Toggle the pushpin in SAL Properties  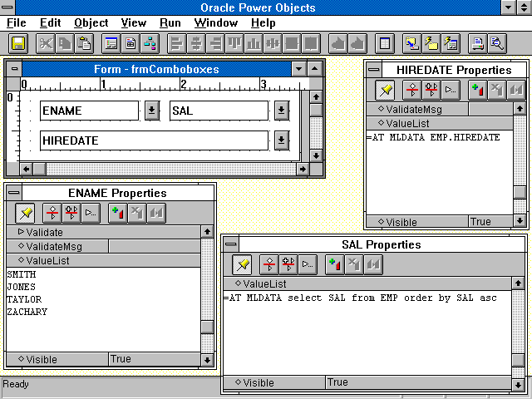[241, 264]
